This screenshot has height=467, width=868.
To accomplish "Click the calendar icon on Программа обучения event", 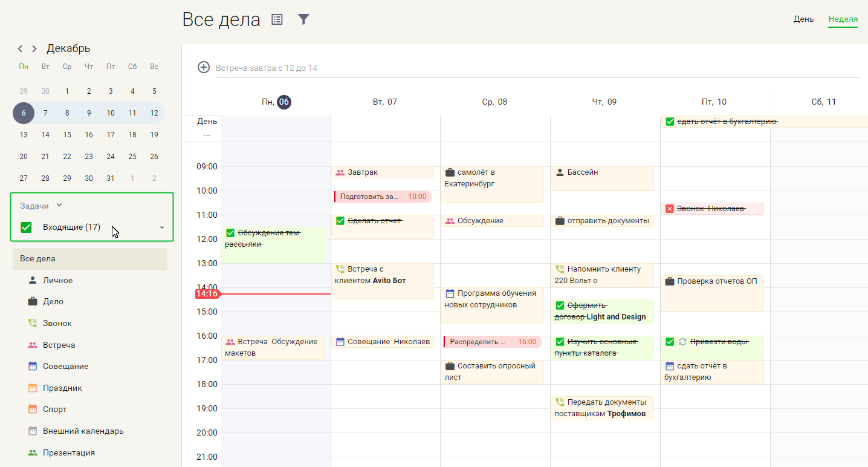I will (450, 293).
